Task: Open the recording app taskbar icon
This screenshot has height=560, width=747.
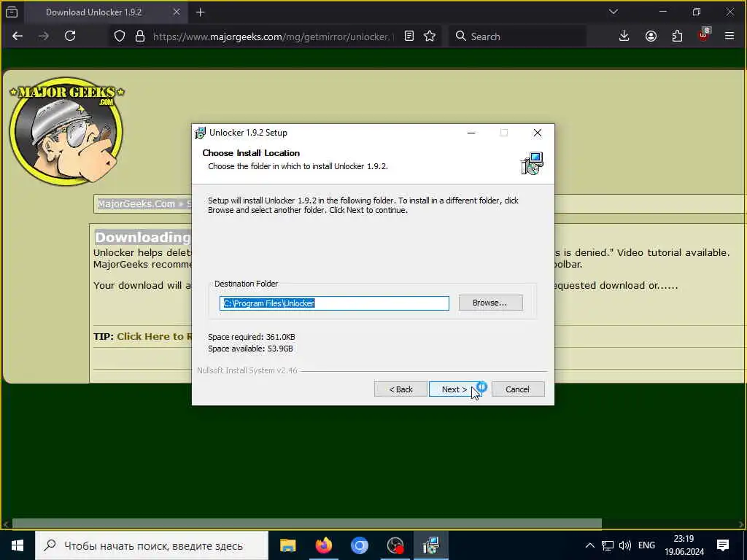Action: (395, 545)
